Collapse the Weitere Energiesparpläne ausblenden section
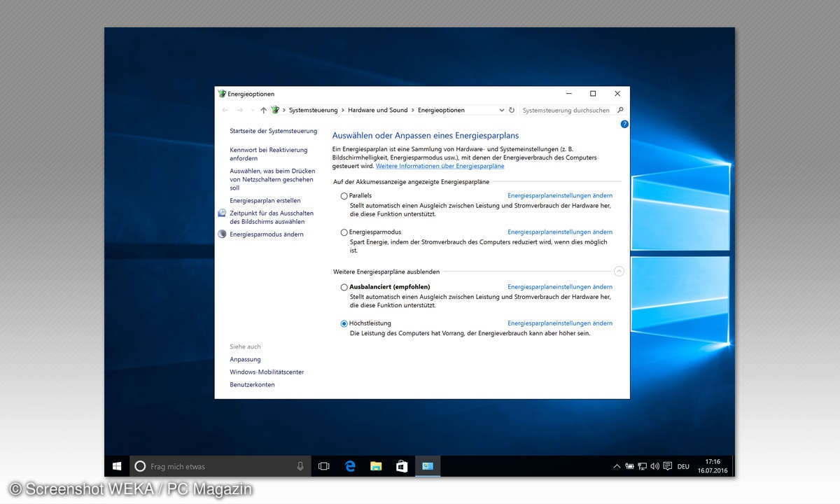 point(618,272)
